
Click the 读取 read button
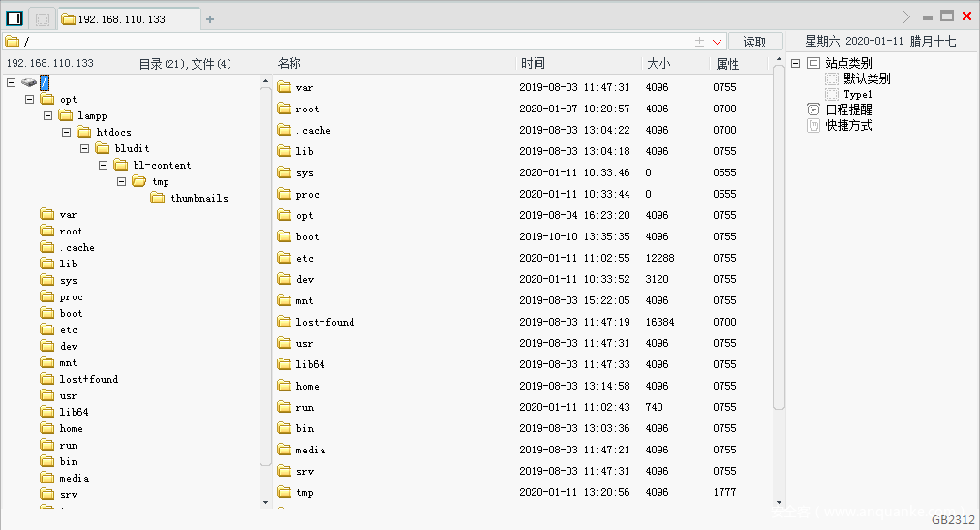(x=755, y=42)
